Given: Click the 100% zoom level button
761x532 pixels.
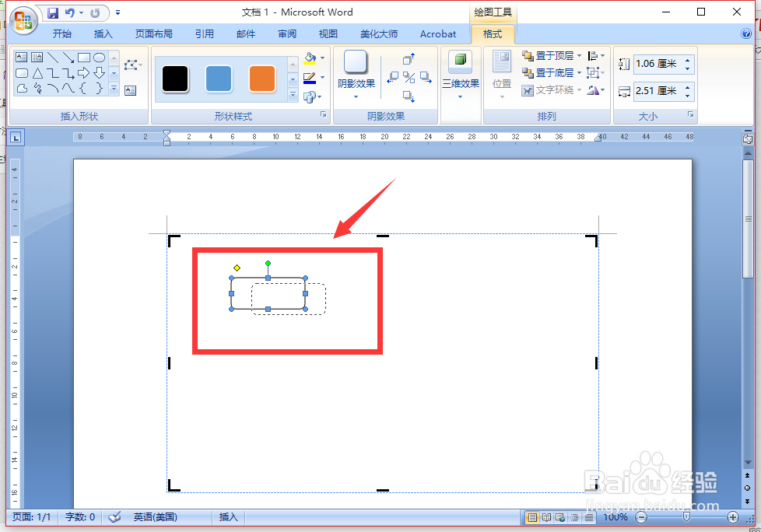Looking at the screenshot, I should tap(615, 517).
